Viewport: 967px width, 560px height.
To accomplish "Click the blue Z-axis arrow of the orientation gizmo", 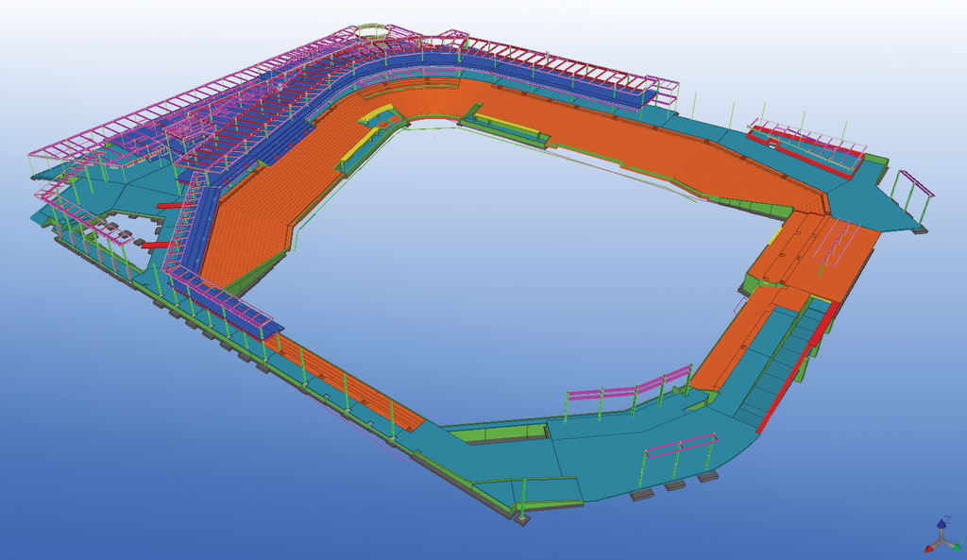I will 942,524.
